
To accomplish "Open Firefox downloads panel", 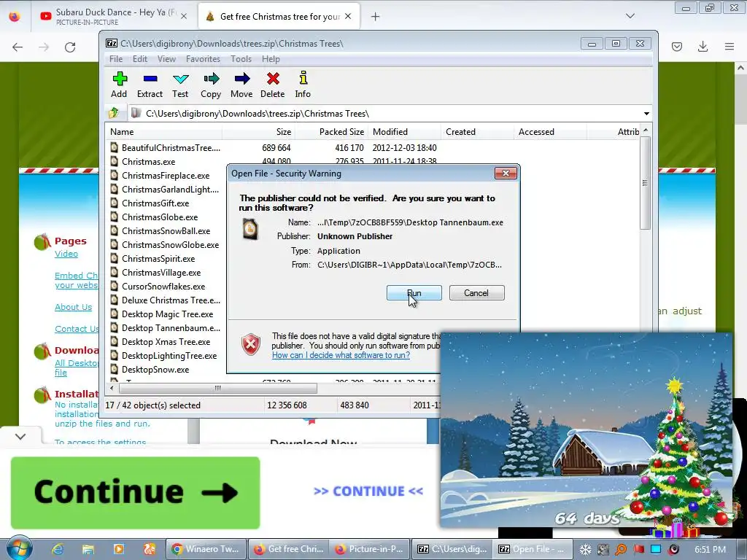I will point(703,47).
